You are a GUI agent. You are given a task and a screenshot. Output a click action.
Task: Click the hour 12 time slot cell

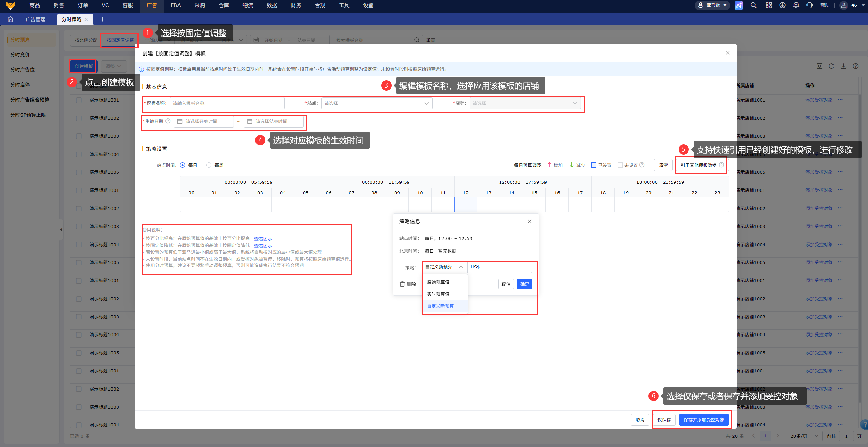466,205
